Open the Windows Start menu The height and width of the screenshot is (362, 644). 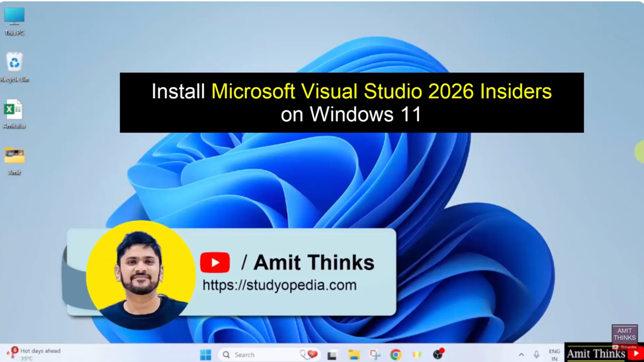(206, 355)
